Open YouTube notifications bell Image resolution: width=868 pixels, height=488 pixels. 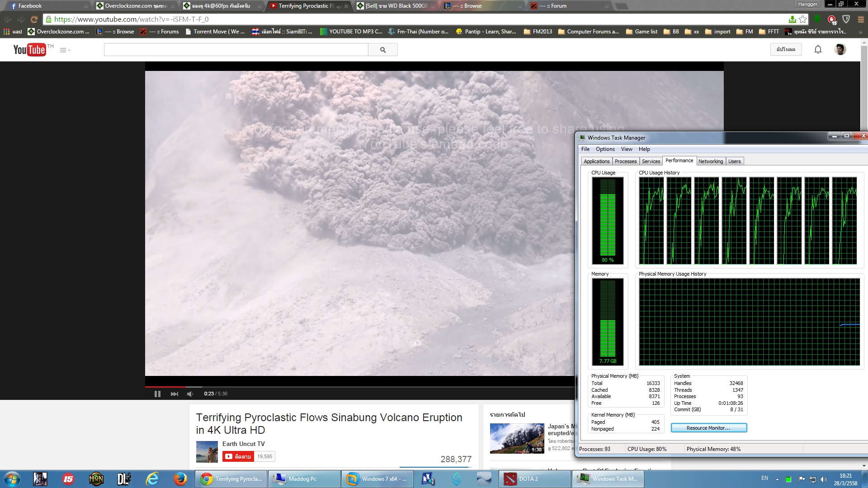(818, 49)
